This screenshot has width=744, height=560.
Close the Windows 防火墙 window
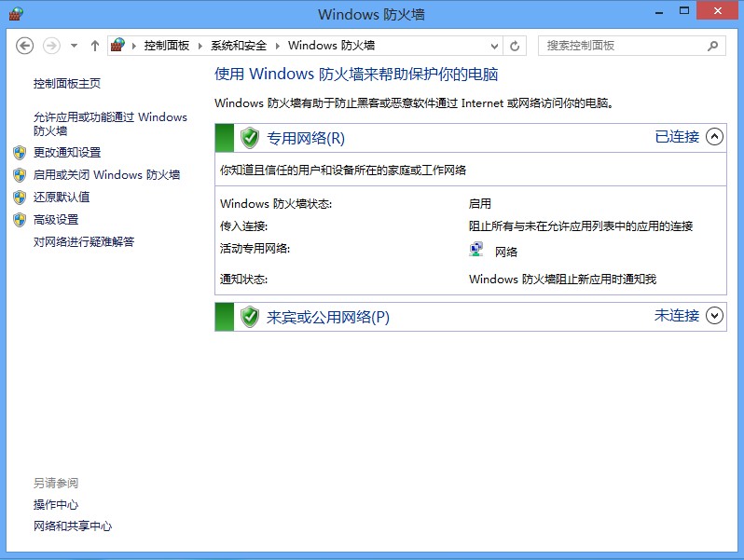(x=717, y=10)
